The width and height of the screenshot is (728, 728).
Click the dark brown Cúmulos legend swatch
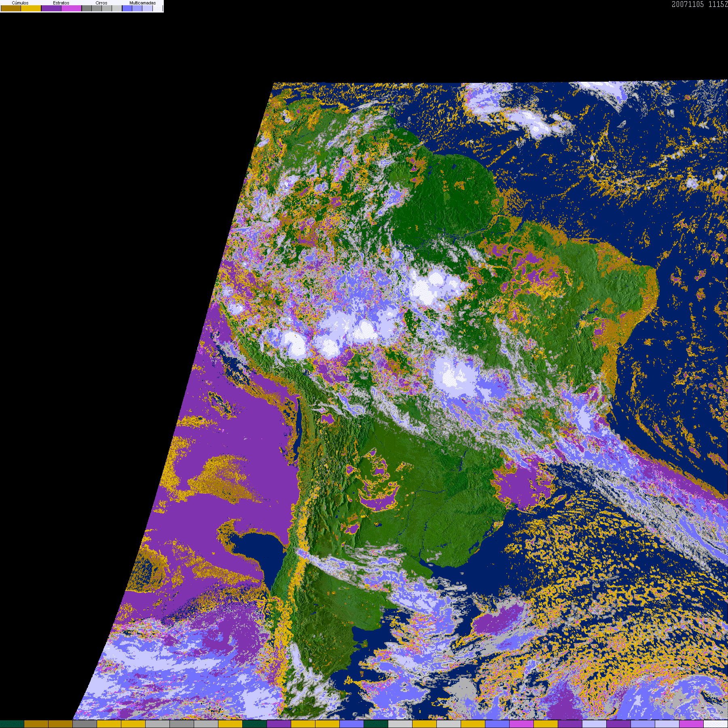click(11, 8)
